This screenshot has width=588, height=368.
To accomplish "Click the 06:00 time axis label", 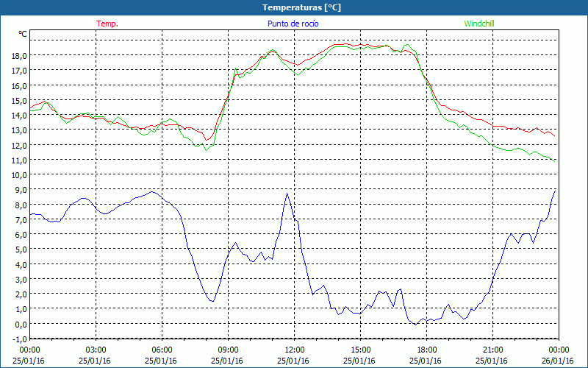I will 162,350.
